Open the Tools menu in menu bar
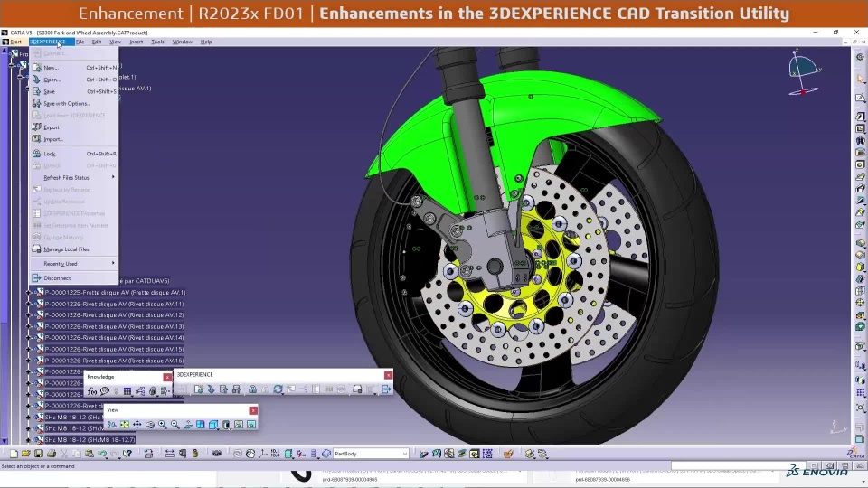The image size is (868, 488). point(157,42)
